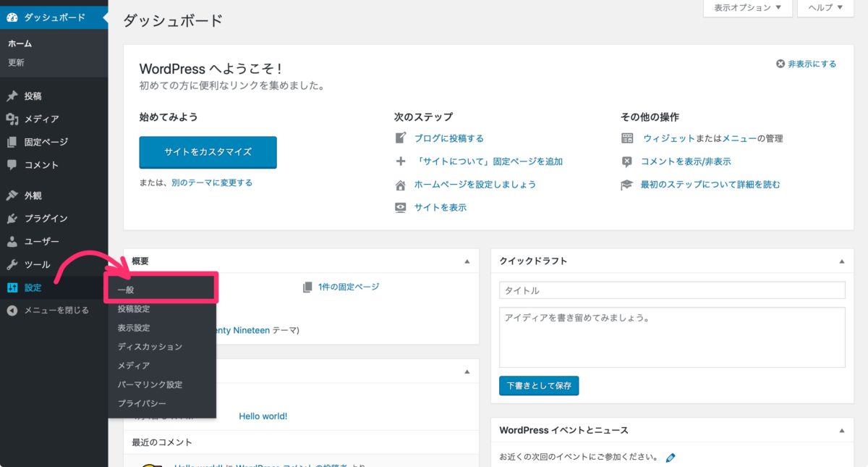Click the widgets grid icon beside ウィジェット

click(627, 138)
